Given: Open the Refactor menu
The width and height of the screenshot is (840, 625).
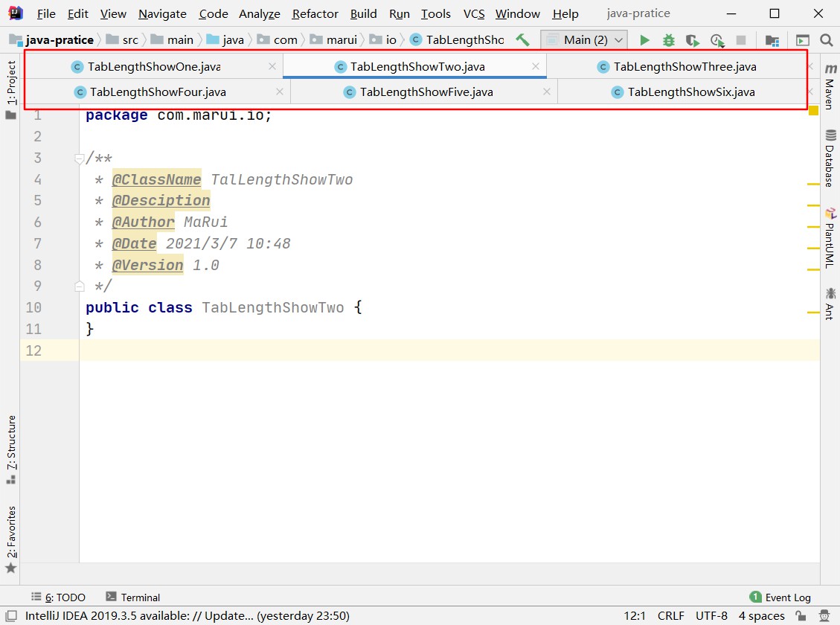Looking at the screenshot, I should pos(315,14).
